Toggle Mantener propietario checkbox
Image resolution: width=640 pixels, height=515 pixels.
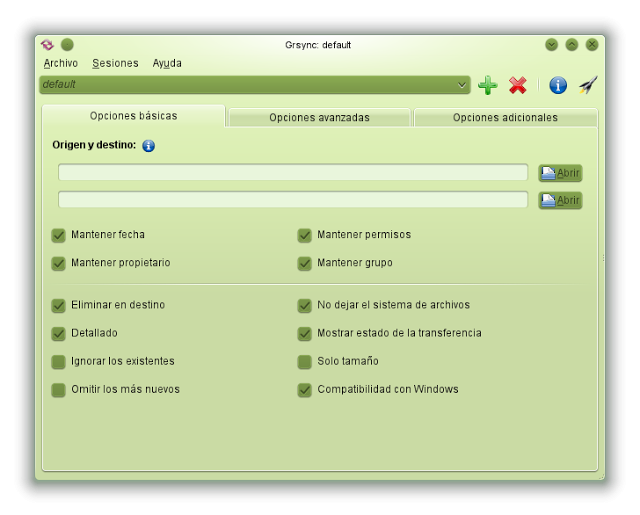pos(58,263)
